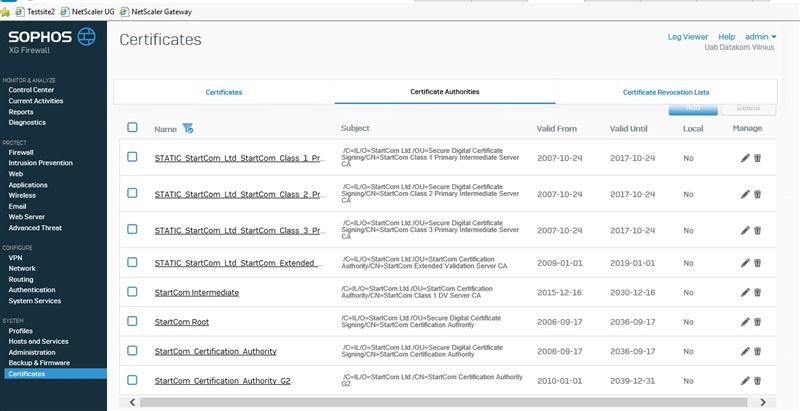This screenshot has width=800, height=411.
Task: Edit STATIC StartCom Extended entry
Action: click(x=745, y=263)
